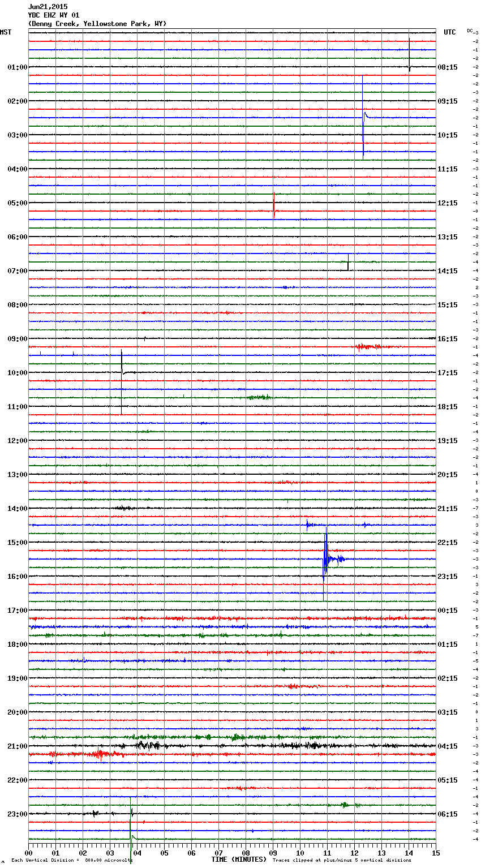This screenshot has height=868, width=481.
Task: Select the 19:00 MST time label
Action: pos(18,678)
